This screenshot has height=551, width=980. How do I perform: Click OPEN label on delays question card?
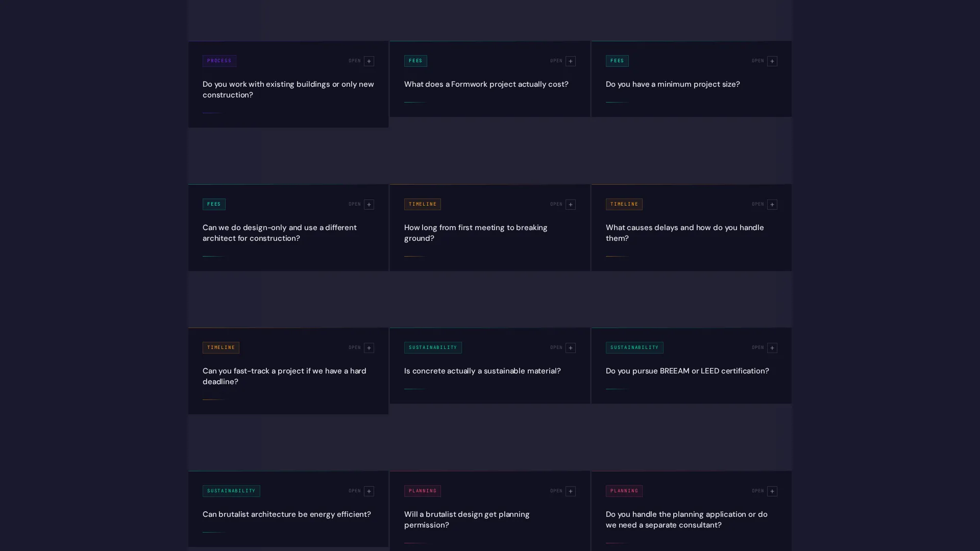tap(757, 204)
